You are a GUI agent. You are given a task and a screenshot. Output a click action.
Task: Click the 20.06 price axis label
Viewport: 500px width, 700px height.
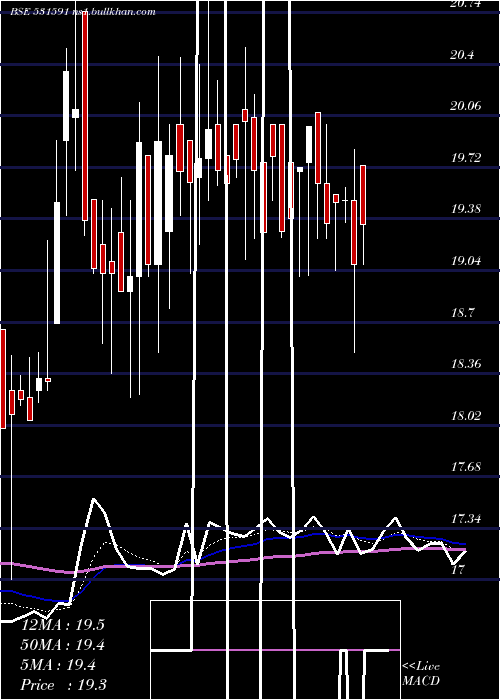(466, 106)
